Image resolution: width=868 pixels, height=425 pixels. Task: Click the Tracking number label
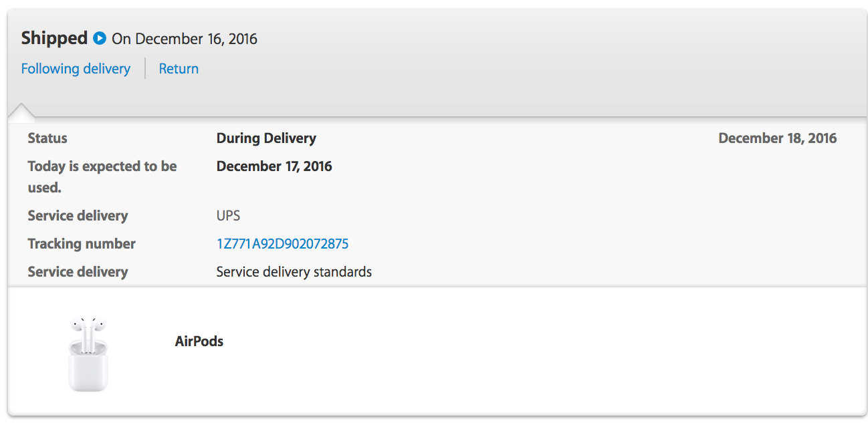[x=82, y=244]
